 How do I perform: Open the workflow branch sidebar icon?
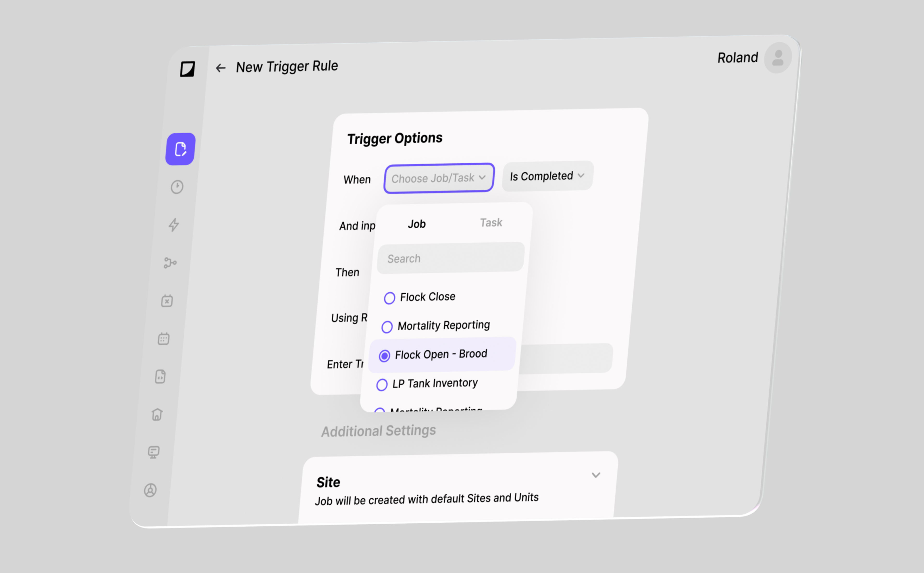pos(170,263)
